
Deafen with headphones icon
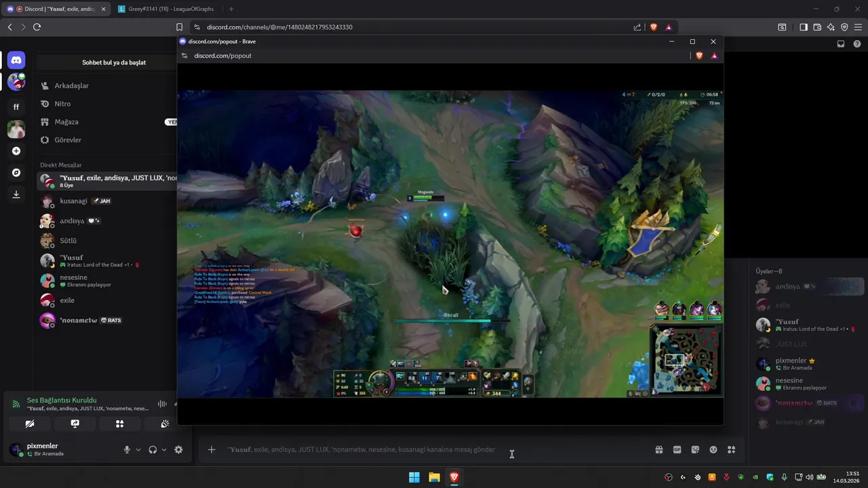point(153,449)
